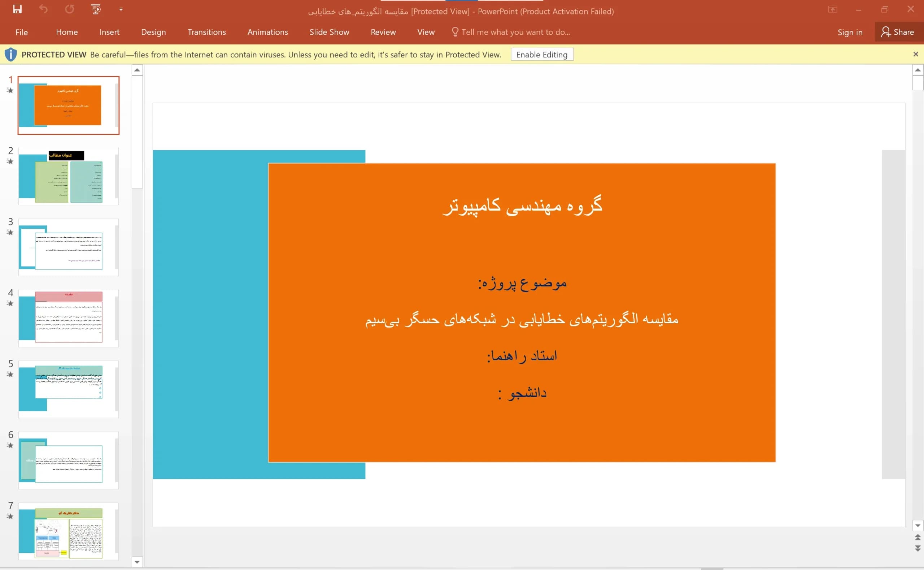The image size is (924, 570).
Task: Open the Animations tab
Action: pyautogui.click(x=267, y=32)
